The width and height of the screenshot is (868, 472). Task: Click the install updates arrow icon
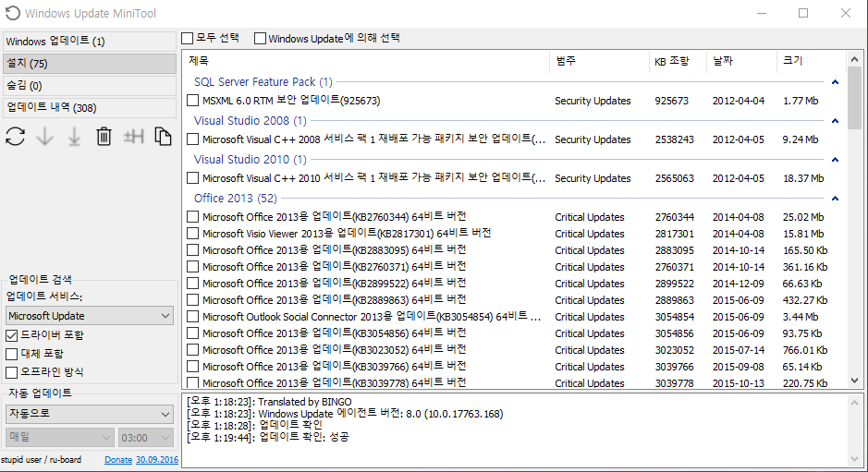[x=74, y=136]
